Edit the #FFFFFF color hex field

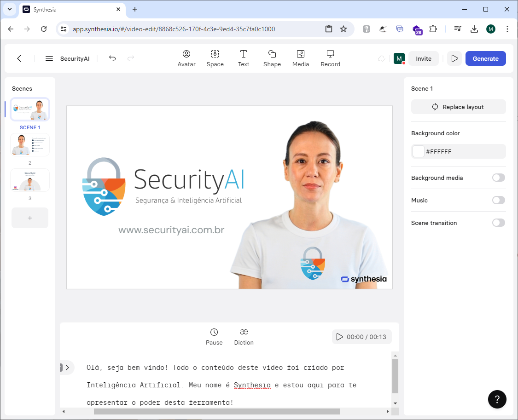tap(458, 151)
